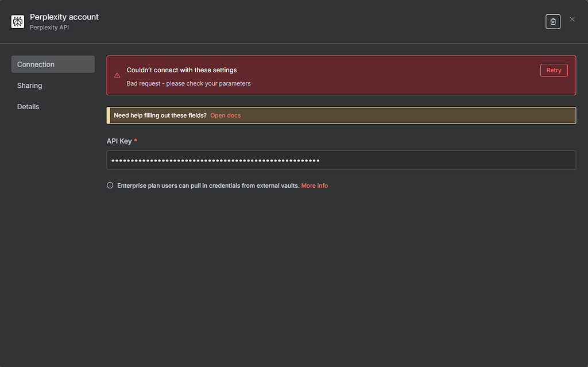This screenshot has width=588, height=367.
Task: Click the "API Key" field label
Action: [x=119, y=141]
